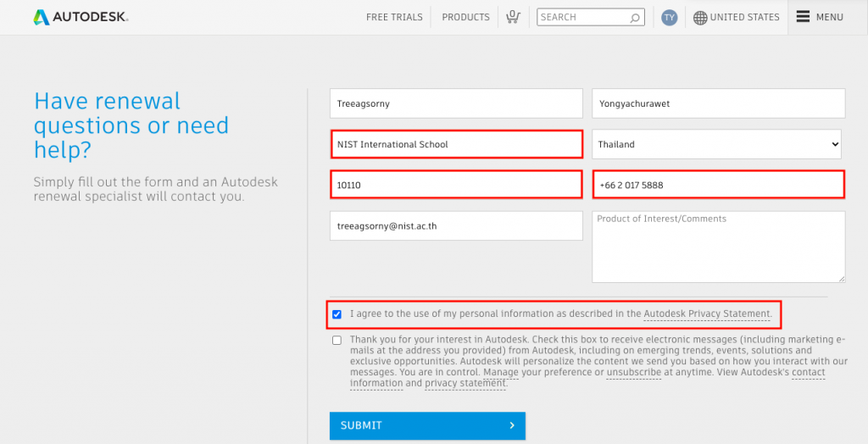Click the Manage preference link
This screenshot has width=868, height=444.
pyautogui.click(x=501, y=372)
